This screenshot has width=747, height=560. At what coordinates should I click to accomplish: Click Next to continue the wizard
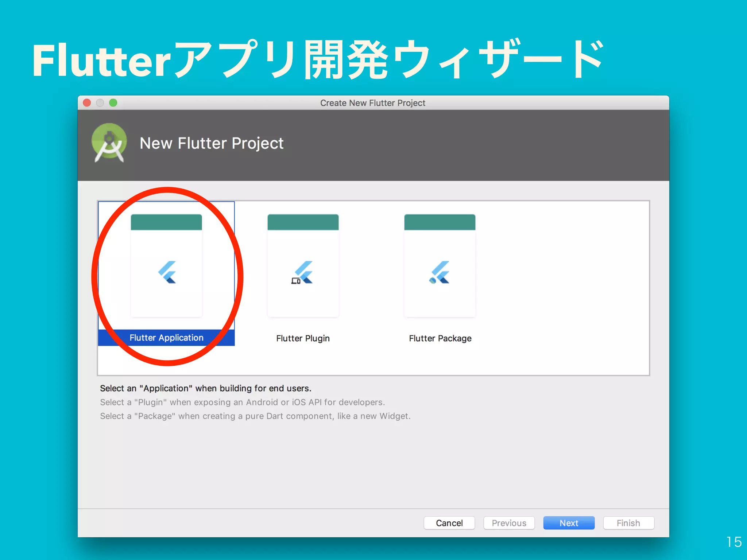click(x=569, y=523)
